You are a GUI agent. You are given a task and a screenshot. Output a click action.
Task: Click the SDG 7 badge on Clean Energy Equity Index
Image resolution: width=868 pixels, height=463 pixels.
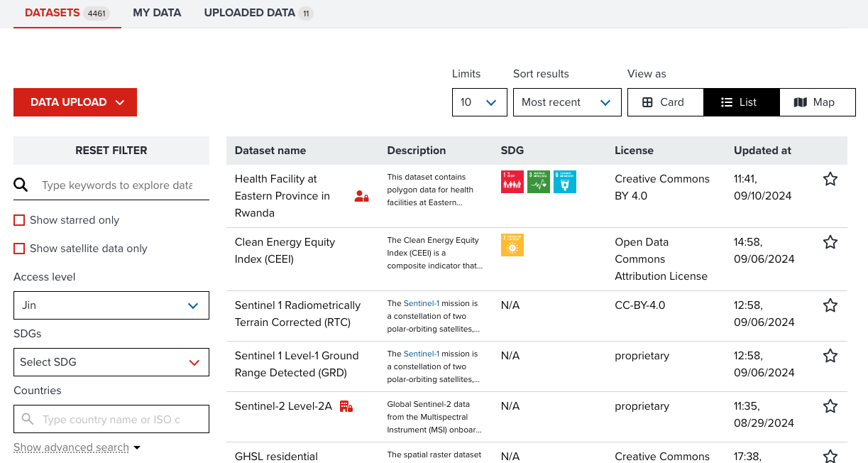click(x=512, y=244)
